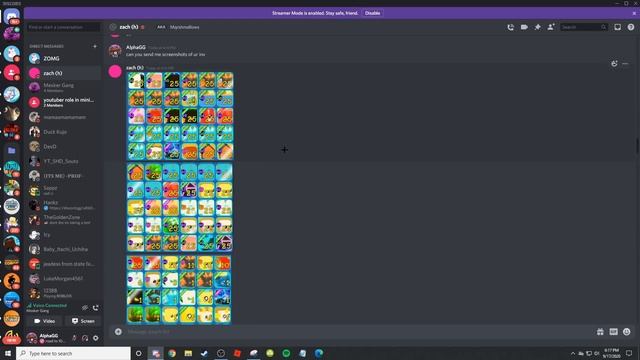The width and height of the screenshot is (640, 360).
Task: Open TheGoldenZone conversation
Action: pos(64,220)
